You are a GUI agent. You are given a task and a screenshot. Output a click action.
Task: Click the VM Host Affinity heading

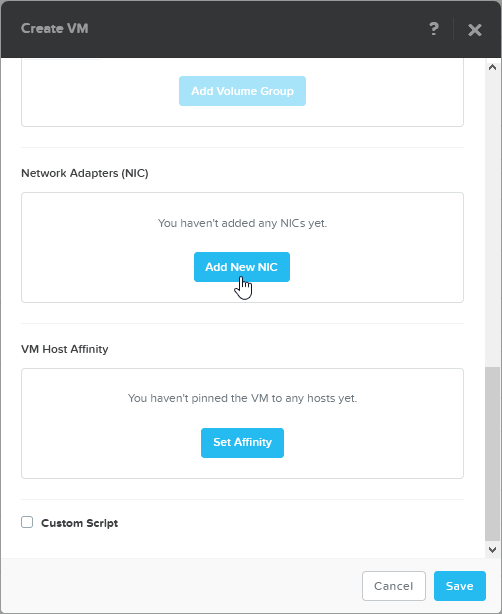click(x=65, y=349)
